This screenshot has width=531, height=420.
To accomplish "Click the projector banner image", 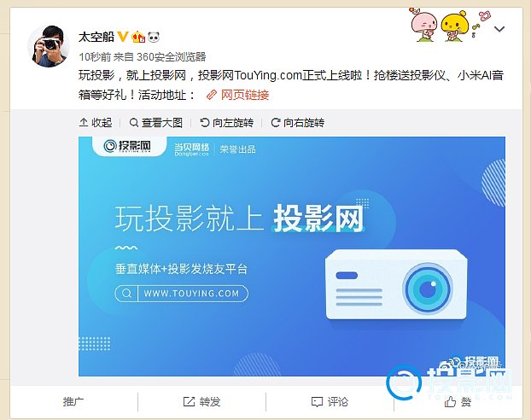I will pos(292,256).
